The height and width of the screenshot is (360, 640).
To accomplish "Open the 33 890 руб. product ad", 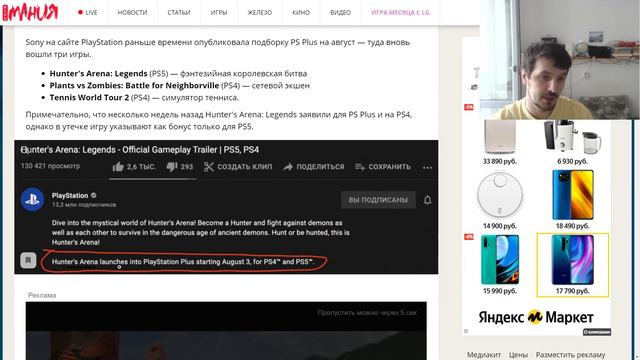I will 500,143.
